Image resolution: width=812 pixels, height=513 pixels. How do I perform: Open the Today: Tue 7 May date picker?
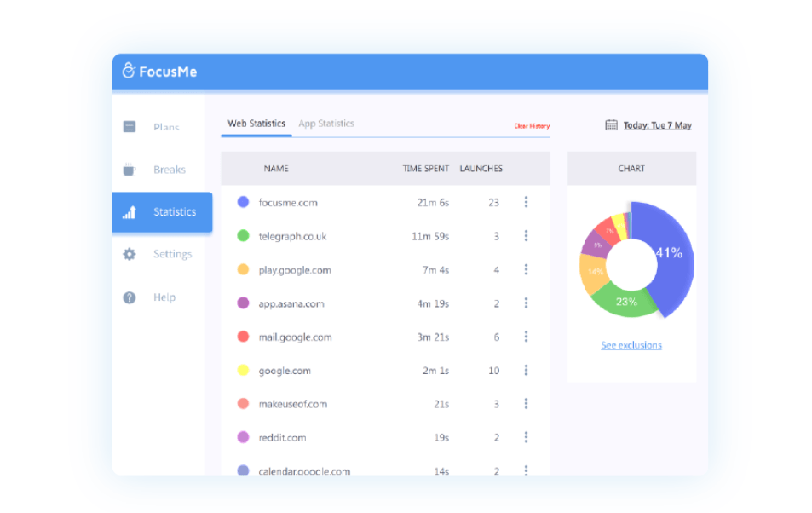(x=657, y=125)
